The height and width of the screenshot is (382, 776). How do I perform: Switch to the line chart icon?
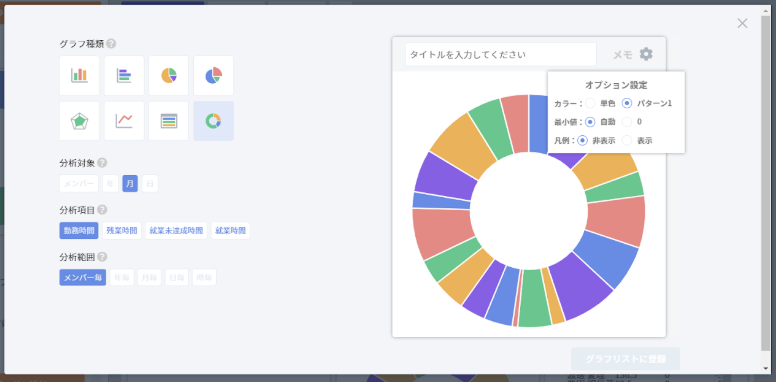(x=124, y=121)
